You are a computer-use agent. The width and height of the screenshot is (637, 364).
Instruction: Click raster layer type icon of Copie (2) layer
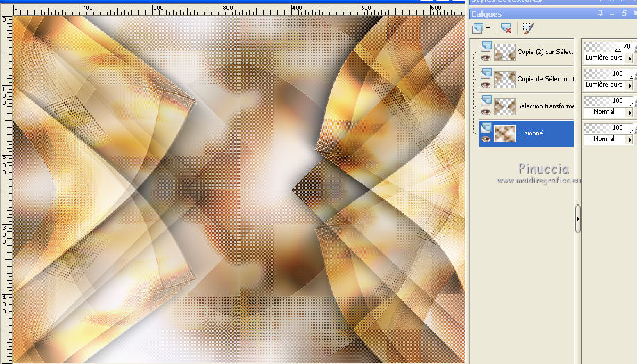click(486, 47)
